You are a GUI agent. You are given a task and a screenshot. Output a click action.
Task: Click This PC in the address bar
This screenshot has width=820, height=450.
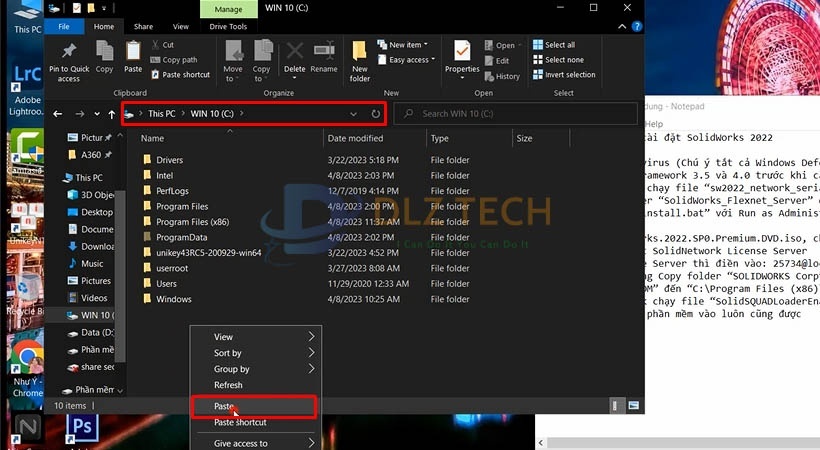click(162, 114)
